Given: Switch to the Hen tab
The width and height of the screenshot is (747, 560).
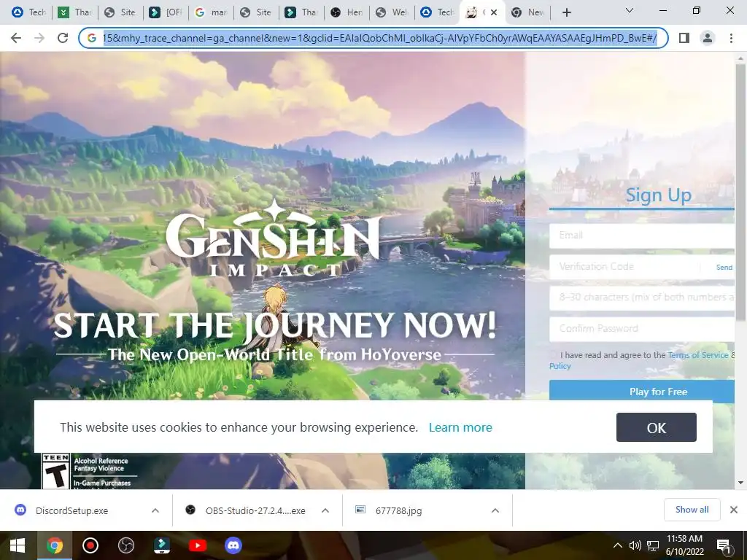Looking at the screenshot, I should point(347,12).
